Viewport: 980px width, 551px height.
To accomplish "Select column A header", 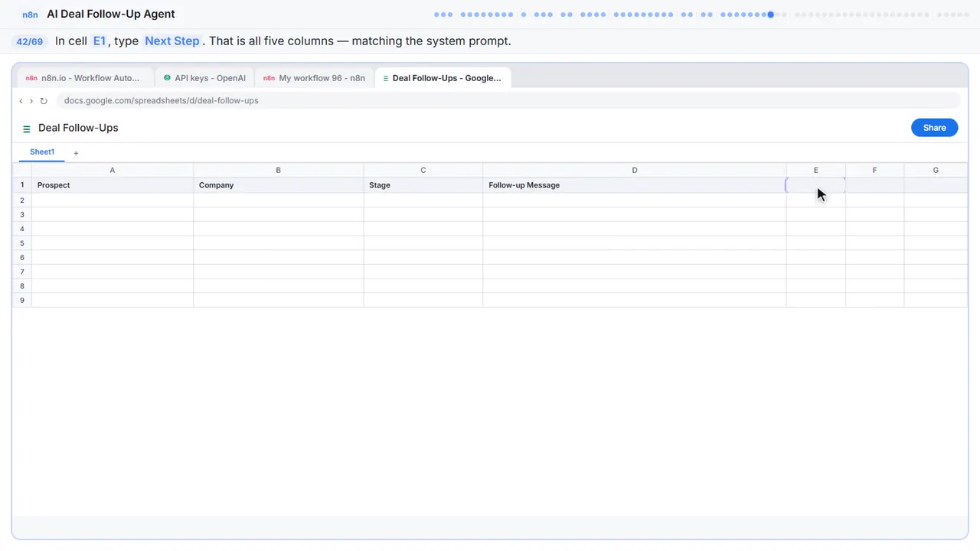I will (113, 171).
